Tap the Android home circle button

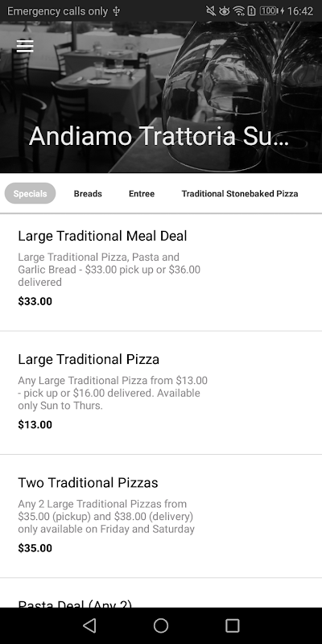click(161, 625)
